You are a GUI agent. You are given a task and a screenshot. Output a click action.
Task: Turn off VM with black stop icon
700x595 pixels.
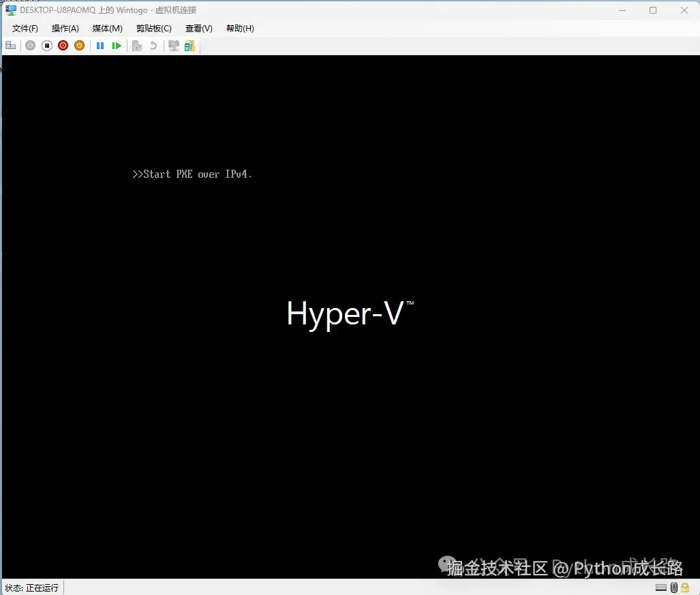pos(47,46)
